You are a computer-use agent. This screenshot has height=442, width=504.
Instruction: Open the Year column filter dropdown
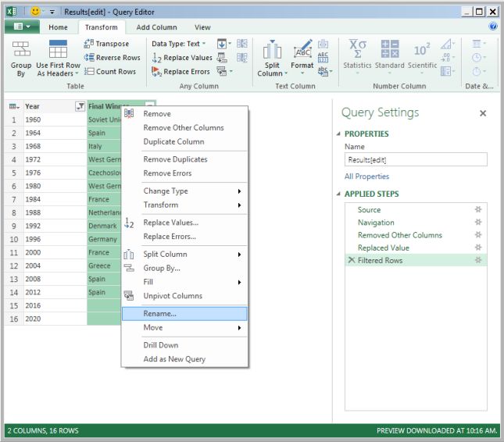tap(79, 106)
